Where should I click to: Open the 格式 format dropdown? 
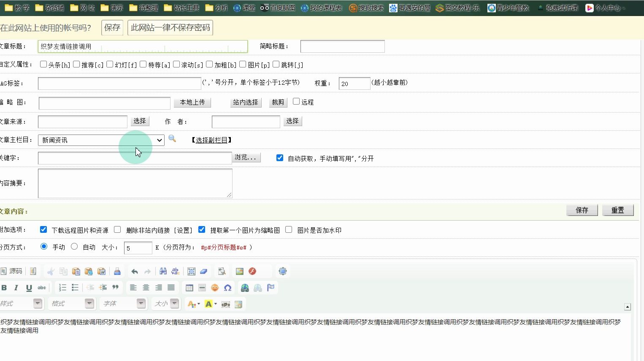click(x=71, y=304)
